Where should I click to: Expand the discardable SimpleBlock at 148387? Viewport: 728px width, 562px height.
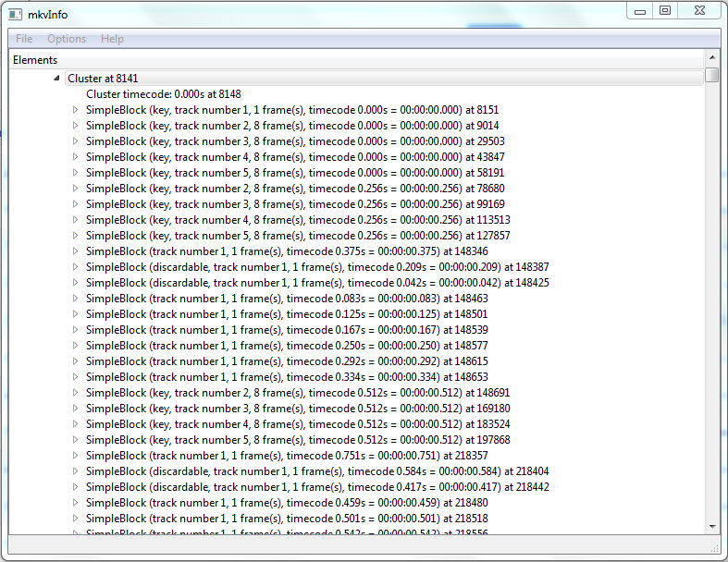tap(75, 267)
